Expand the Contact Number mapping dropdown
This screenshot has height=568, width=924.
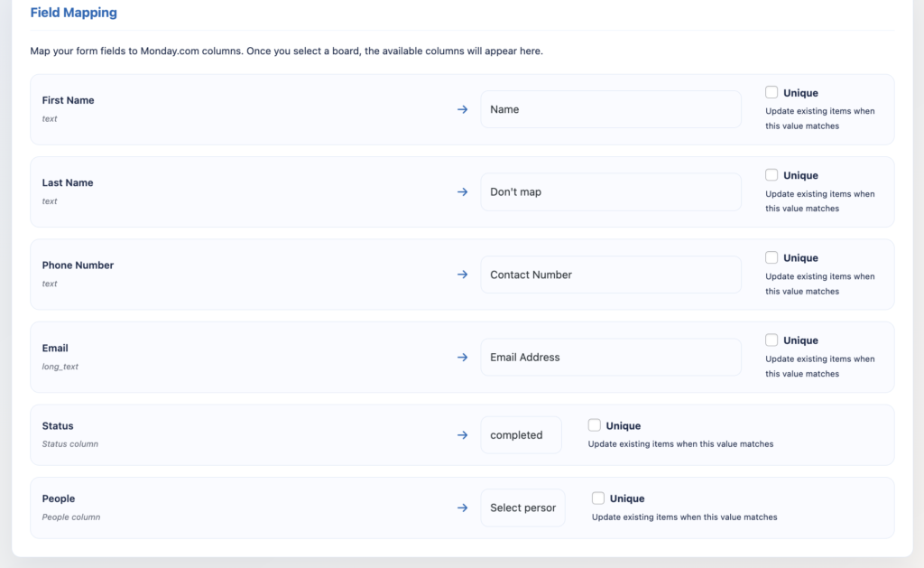(610, 275)
